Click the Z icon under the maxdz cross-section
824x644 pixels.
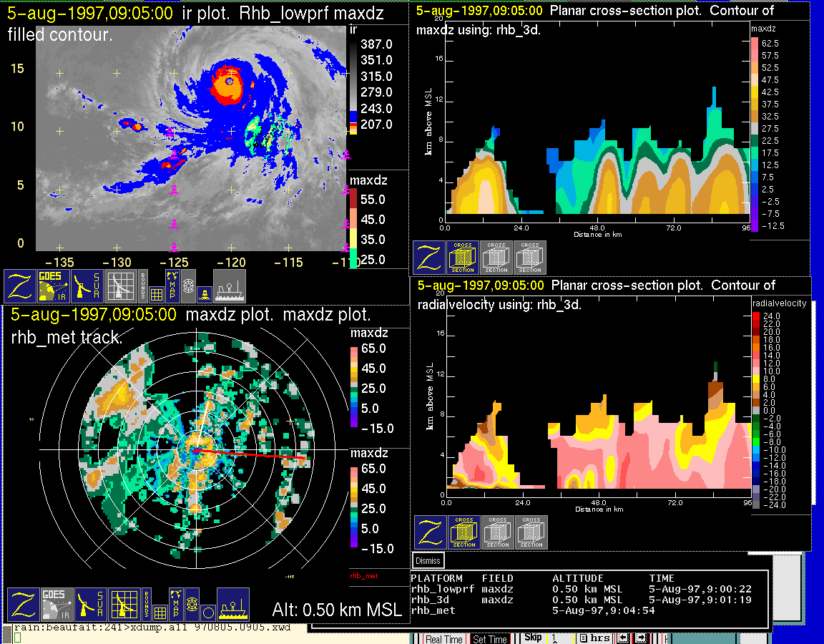tap(429, 258)
